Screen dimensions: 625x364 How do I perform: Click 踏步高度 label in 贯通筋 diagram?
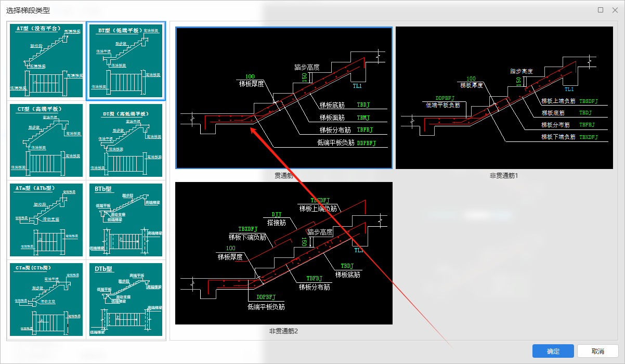[x=307, y=67]
